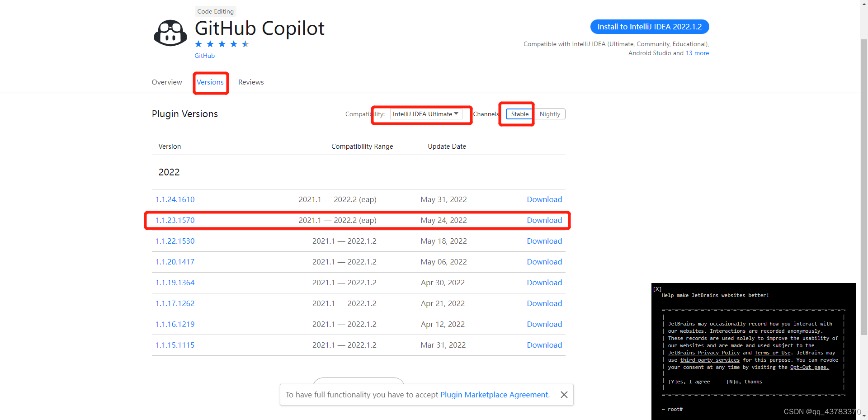868x420 pixels.
Task: Click the '2021.1 — 2022.2 (eap)' range for 1.1.24.1610
Action: [x=337, y=199]
